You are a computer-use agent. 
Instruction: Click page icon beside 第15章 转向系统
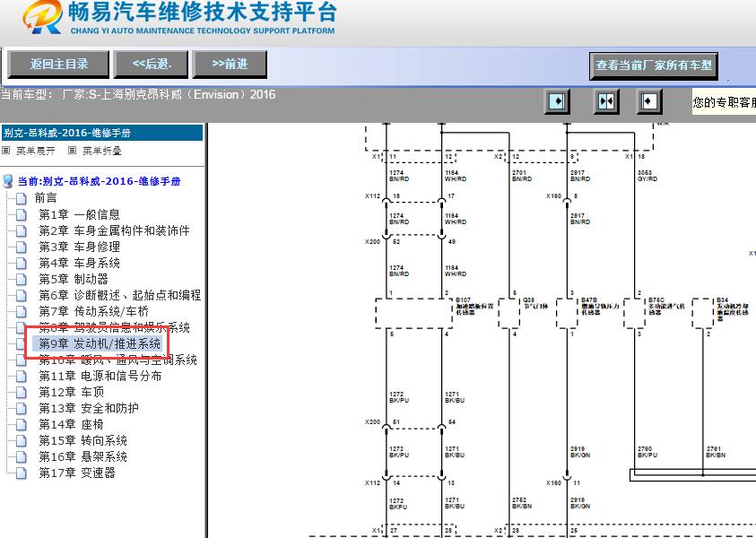21,440
